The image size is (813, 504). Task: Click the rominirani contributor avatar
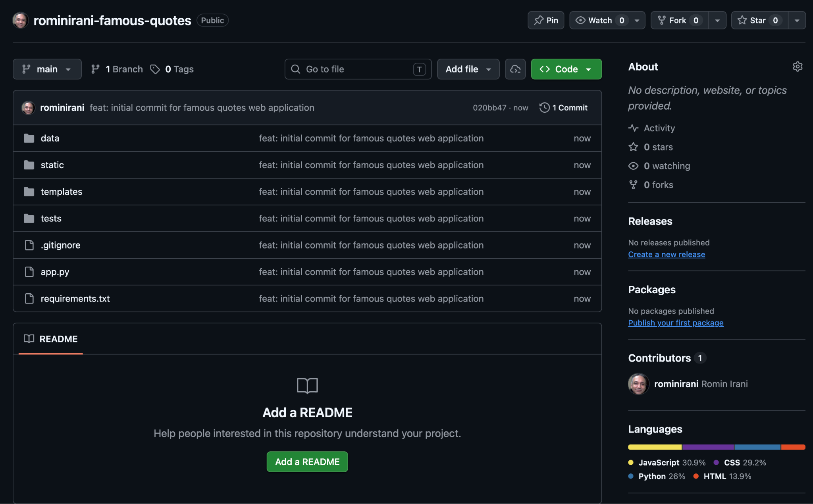coord(639,384)
